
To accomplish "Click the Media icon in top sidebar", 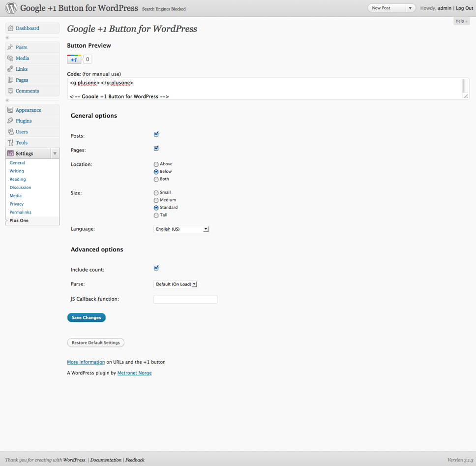I will pyautogui.click(x=10, y=58).
